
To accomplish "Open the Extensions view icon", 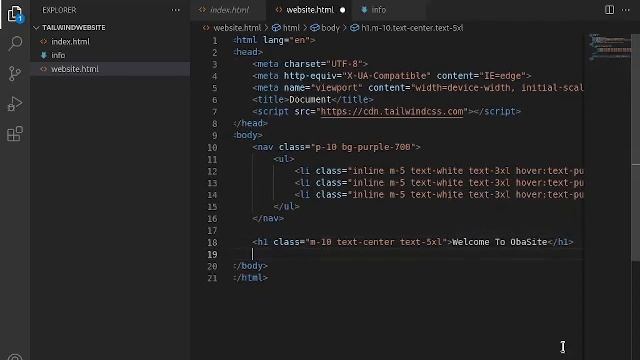I will 15,134.
